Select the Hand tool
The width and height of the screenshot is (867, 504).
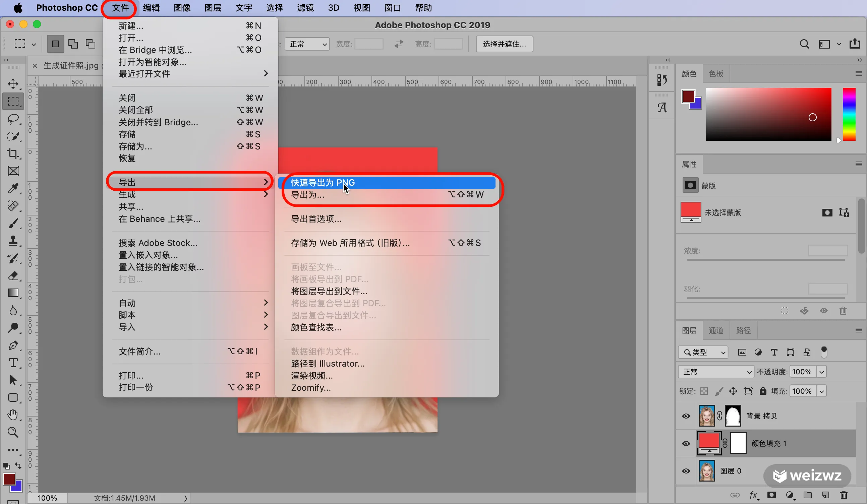(x=13, y=415)
